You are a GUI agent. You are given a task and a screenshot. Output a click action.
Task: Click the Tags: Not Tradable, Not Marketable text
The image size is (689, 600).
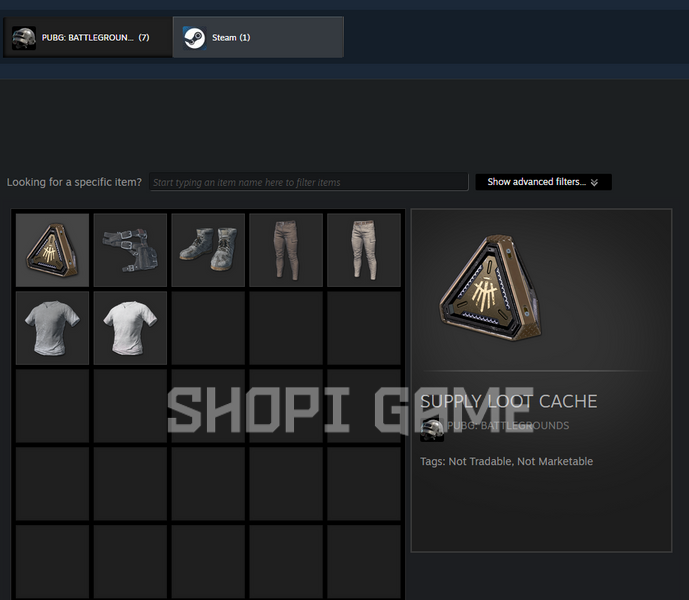point(506,461)
